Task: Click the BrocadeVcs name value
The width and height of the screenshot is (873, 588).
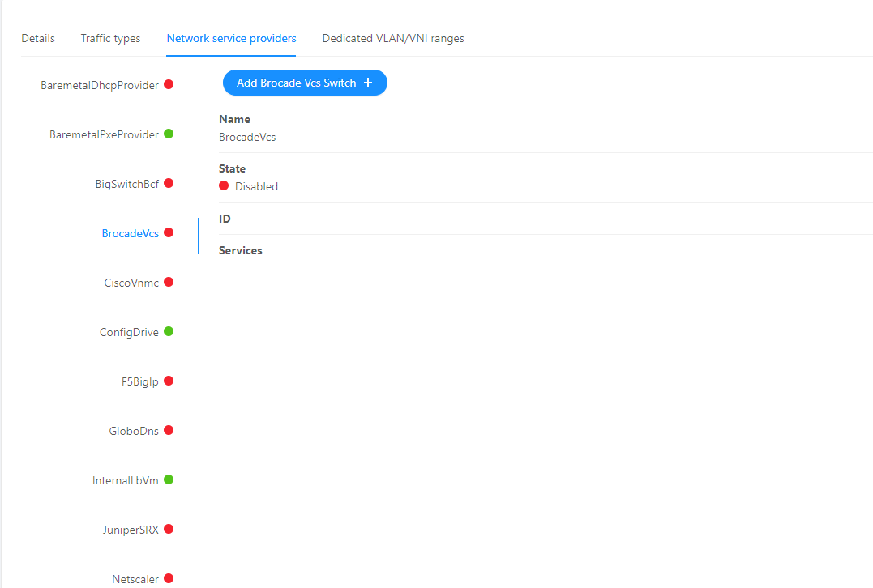Action: point(247,138)
